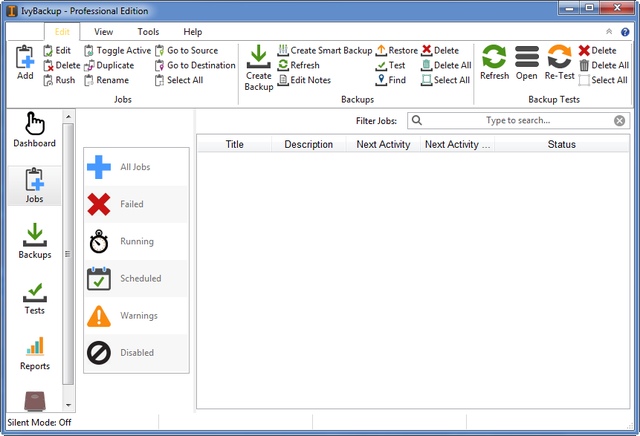Click Test in Backups group
The image size is (640, 436).
point(391,65)
